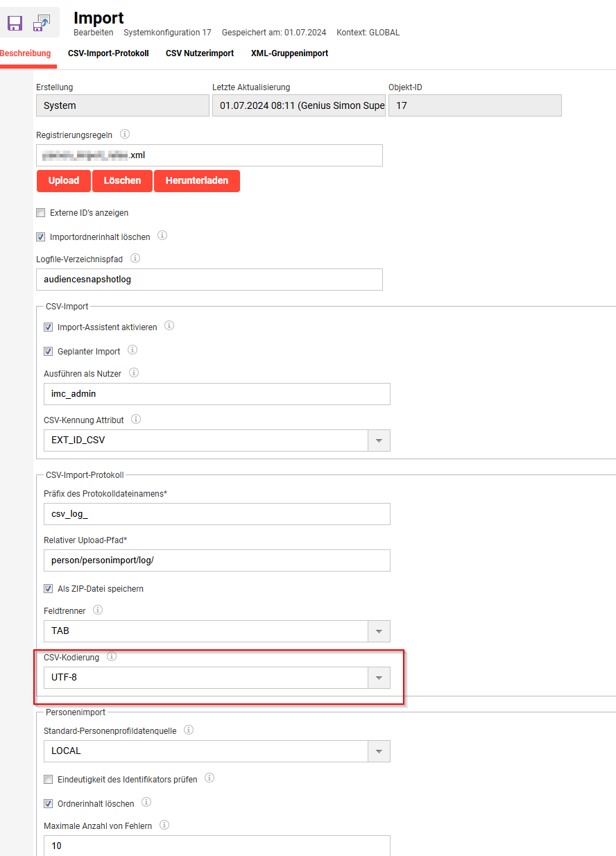
Task: Click the save floppy disk icon
Action: click(15, 23)
